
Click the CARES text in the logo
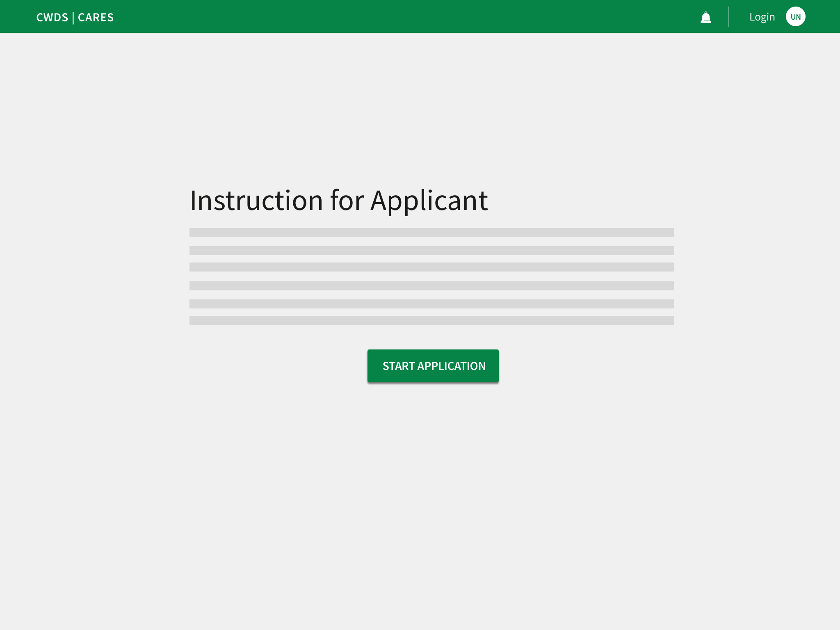(96, 18)
